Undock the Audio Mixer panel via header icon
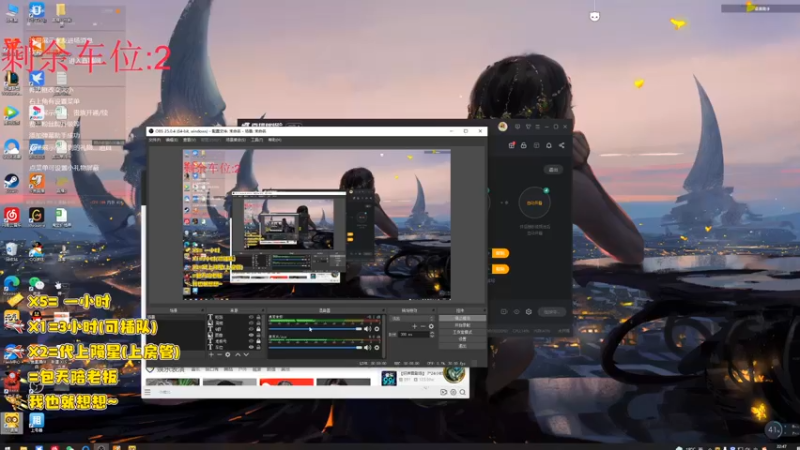Screen dimensions: 800x450 tap(384, 310)
